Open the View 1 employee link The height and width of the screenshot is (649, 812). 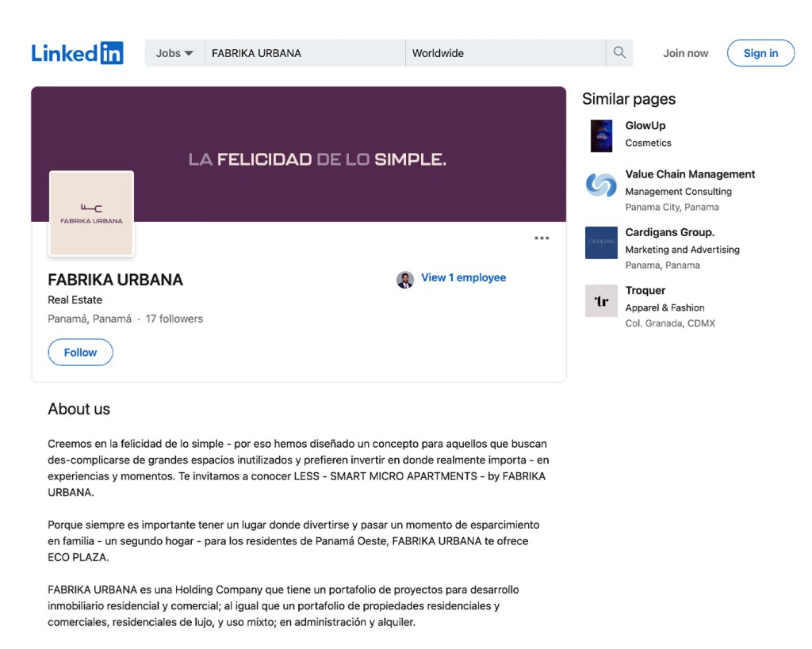click(463, 277)
